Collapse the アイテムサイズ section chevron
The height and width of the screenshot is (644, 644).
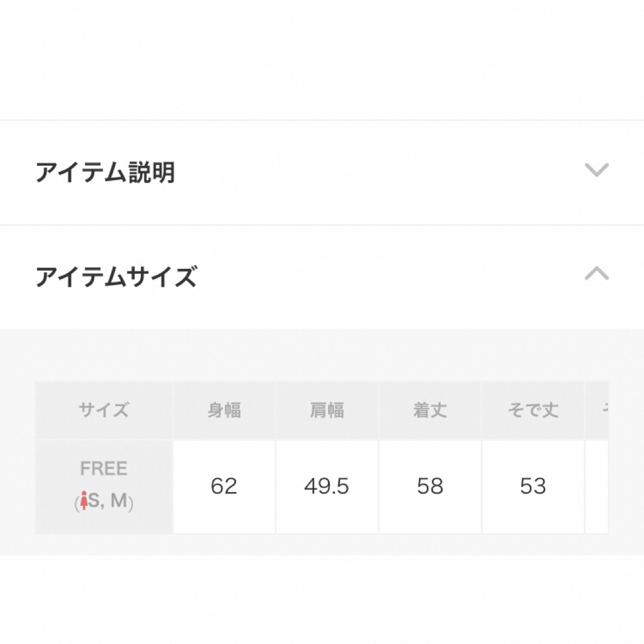596,273
